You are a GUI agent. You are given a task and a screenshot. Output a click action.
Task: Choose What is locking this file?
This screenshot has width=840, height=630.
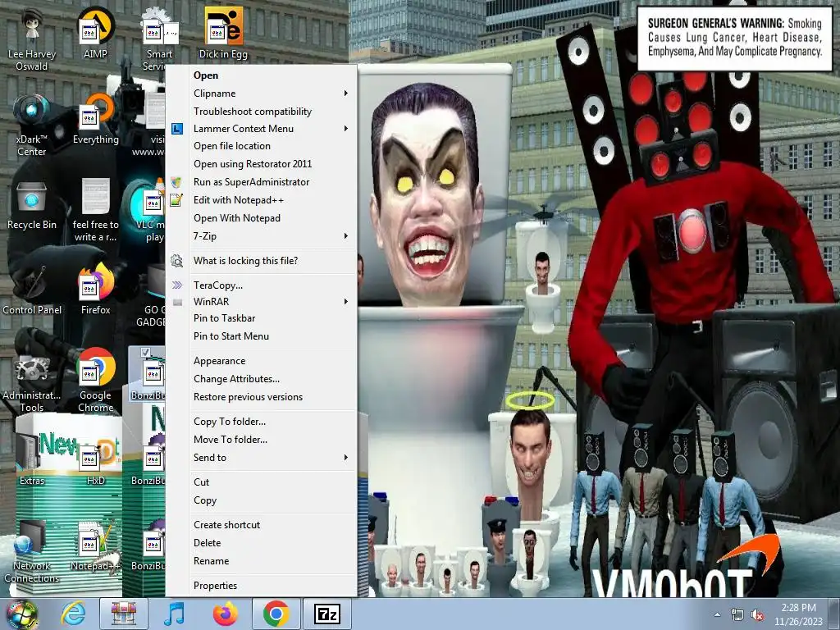pos(261,261)
